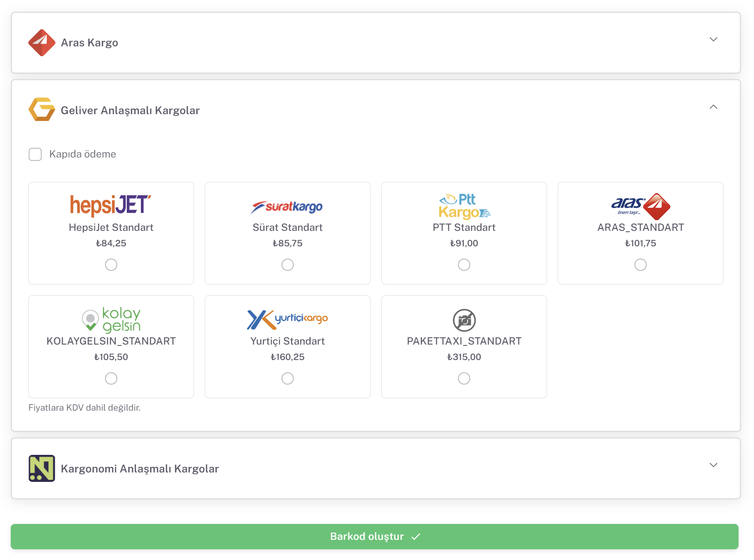The image size is (754, 560).
Task: Click the Kolay Gelsin logo
Action: coord(111,320)
